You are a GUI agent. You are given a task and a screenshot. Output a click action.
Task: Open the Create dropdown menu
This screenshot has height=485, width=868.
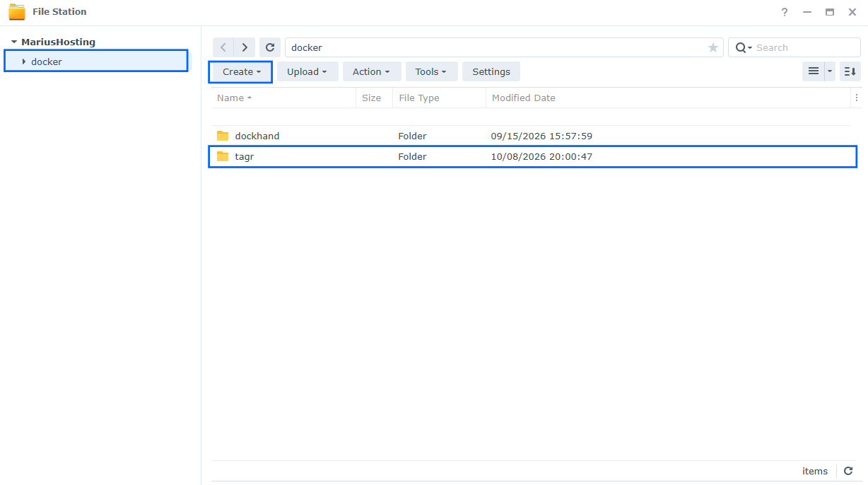click(x=242, y=71)
